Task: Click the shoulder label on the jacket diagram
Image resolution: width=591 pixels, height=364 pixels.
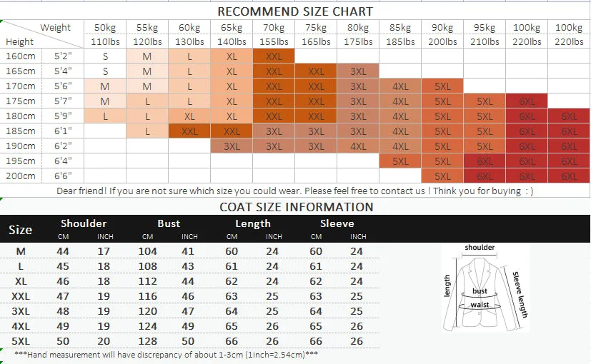Action: click(x=480, y=248)
